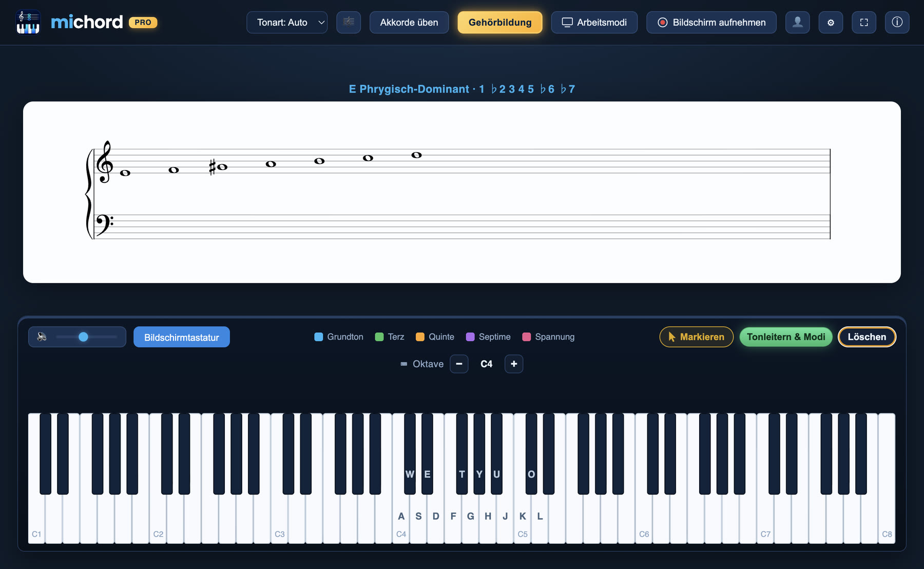Screen dimensions: 924x569
Task: Play the black key labeled W
Action: tap(410, 453)
